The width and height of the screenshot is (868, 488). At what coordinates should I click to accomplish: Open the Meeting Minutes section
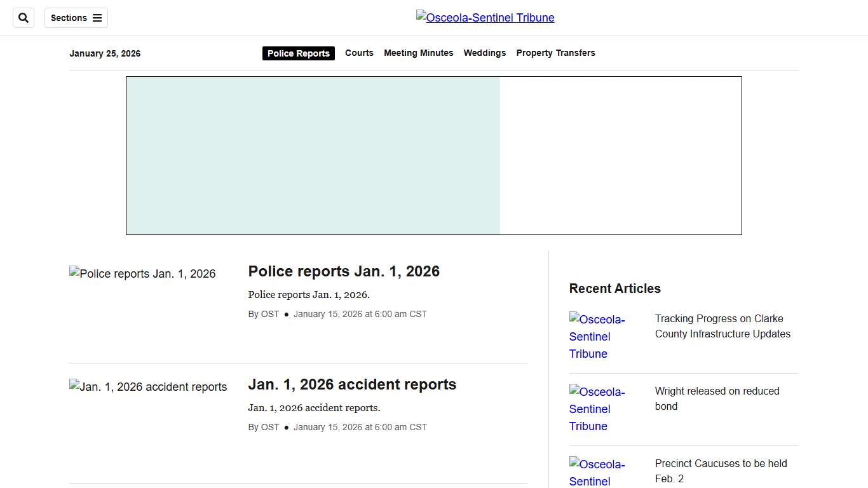coord(418,53)
